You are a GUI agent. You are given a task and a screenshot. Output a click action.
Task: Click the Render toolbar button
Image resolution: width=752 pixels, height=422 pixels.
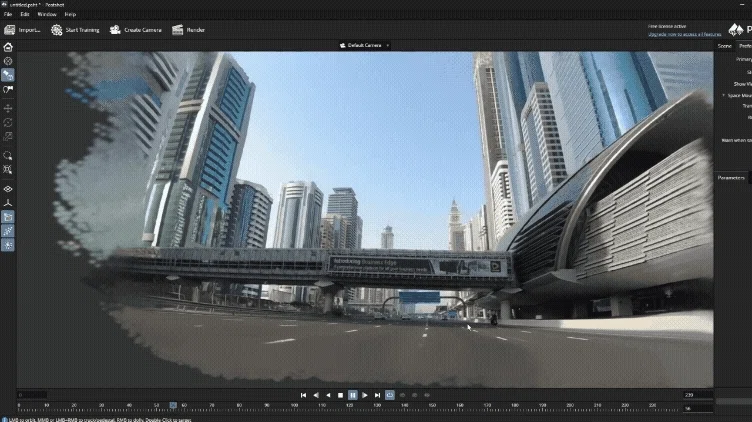tap(188, 30)
